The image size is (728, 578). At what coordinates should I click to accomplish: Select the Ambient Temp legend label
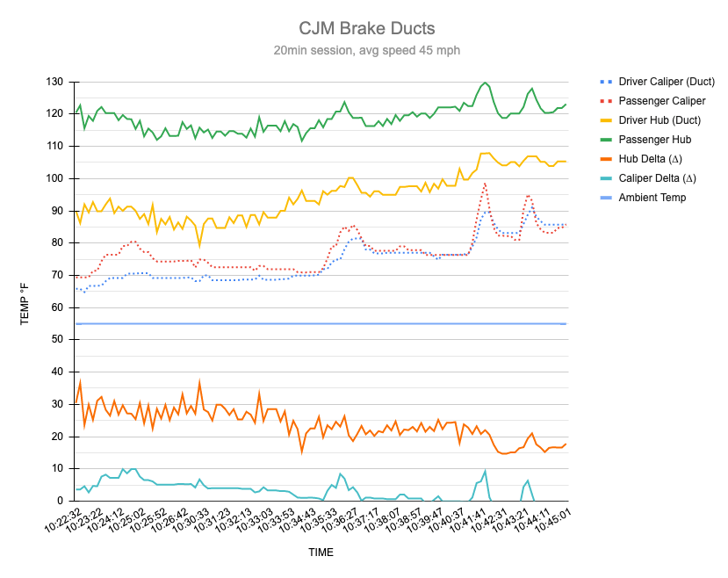652,198
